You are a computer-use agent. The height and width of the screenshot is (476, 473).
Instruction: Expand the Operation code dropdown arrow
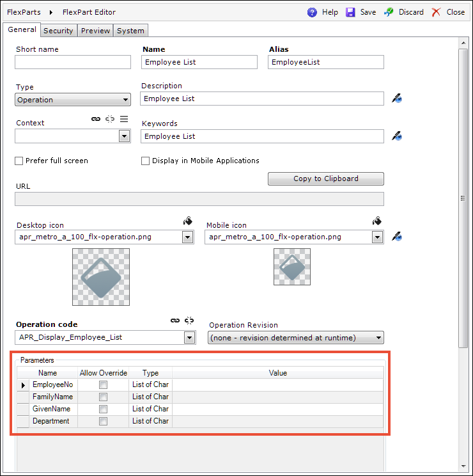coord(189,338)
